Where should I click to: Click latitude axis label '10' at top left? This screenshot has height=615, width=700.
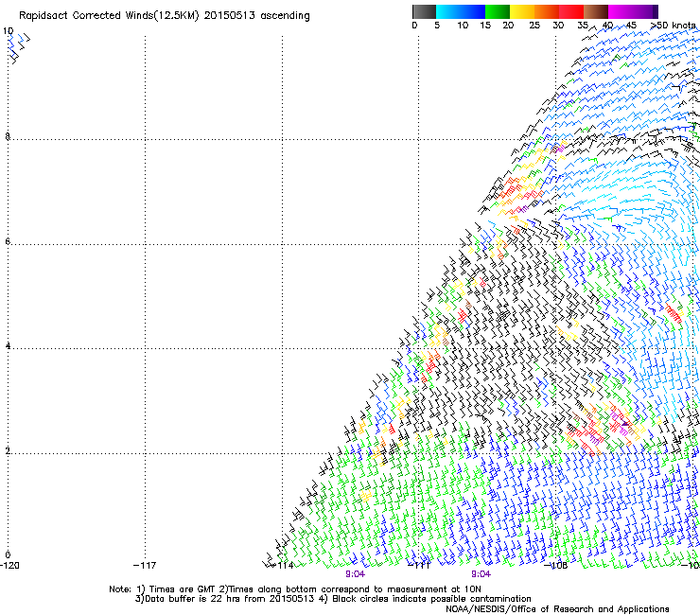[8, 31]
